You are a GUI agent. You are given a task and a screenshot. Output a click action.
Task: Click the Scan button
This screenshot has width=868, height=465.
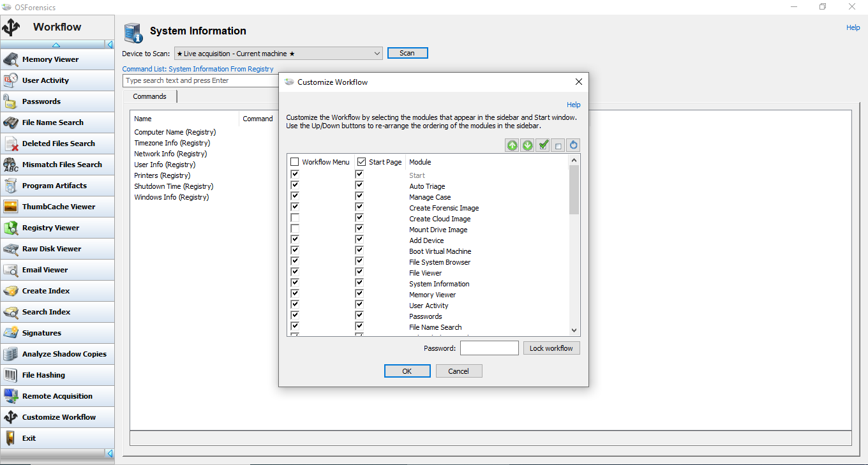[x=407, y=54]
